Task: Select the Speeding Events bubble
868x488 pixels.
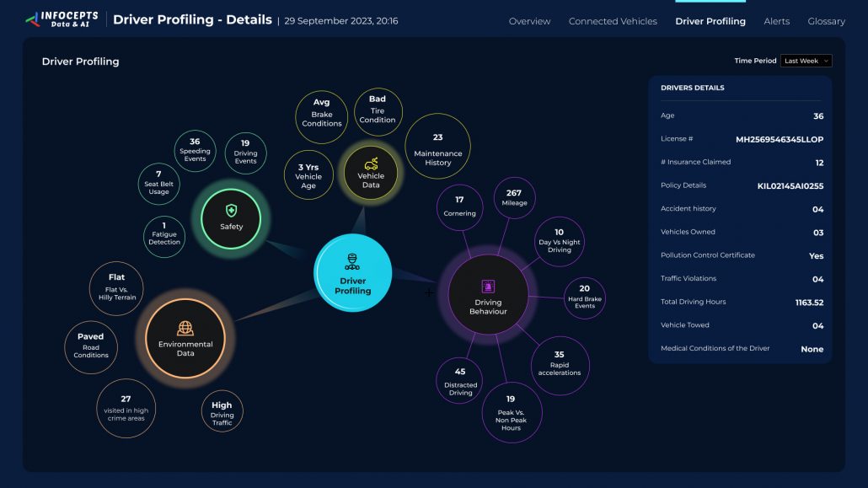Action: click(196, 151)
